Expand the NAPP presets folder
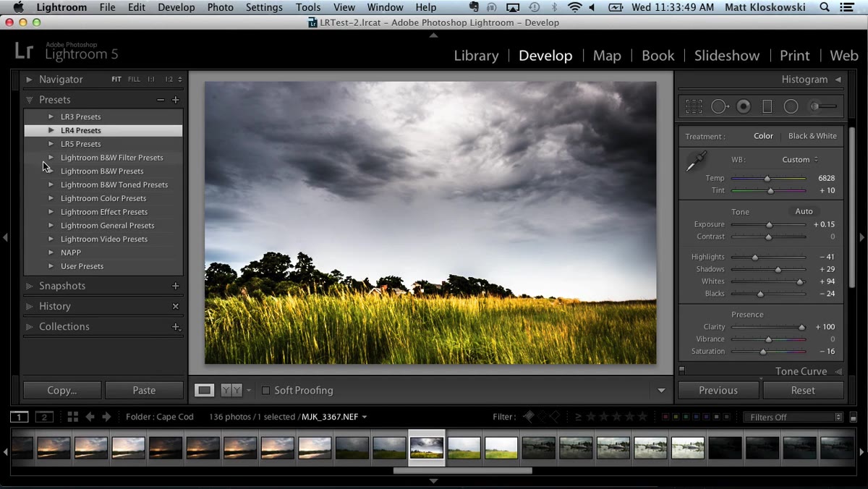The image size is (868, 489). 51,252
